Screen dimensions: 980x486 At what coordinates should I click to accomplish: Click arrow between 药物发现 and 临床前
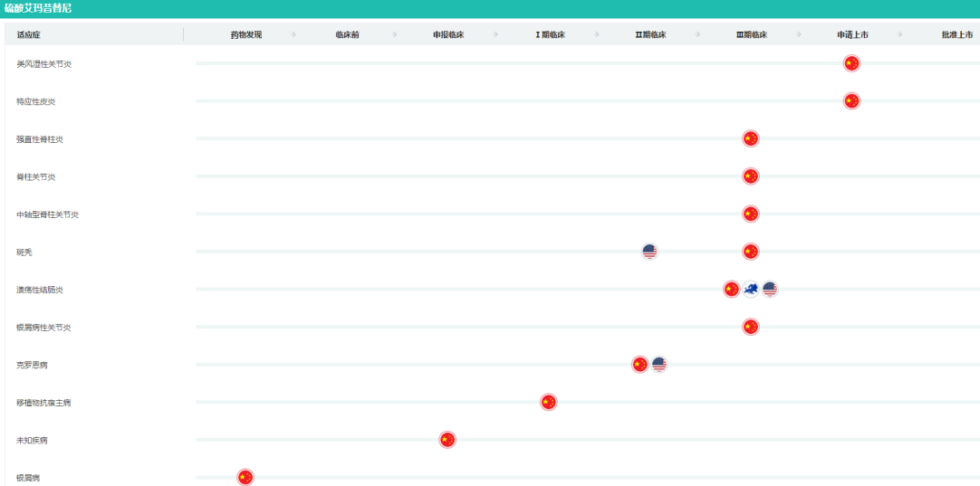point(293,34)
